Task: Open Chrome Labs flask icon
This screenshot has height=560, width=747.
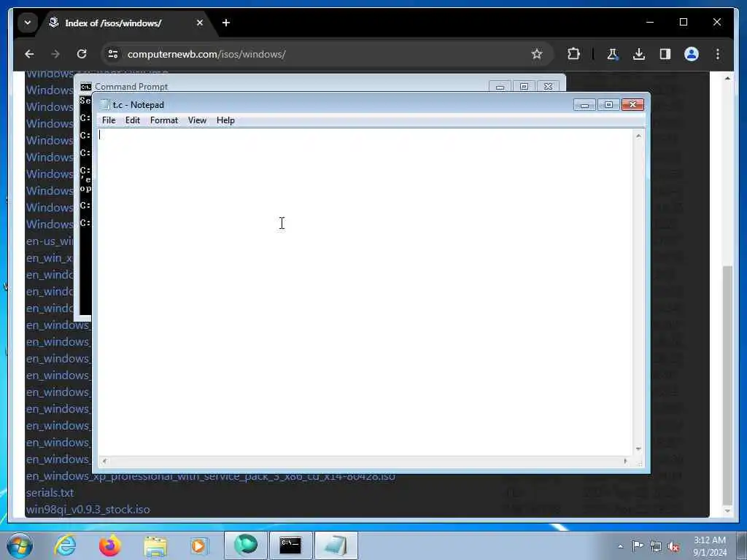Action: point(612,54)
